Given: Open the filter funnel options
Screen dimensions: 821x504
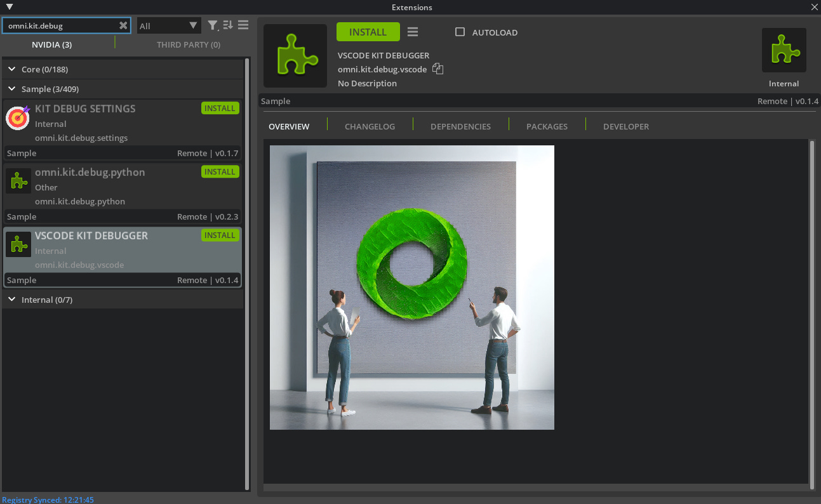Looking at the screenshot, I should (x=213, y=25).
